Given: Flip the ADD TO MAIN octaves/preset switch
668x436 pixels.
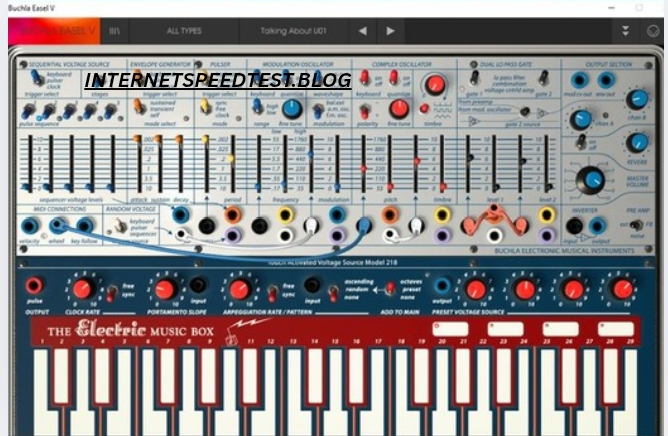Looking at the screenshot, I should (389, 289).
